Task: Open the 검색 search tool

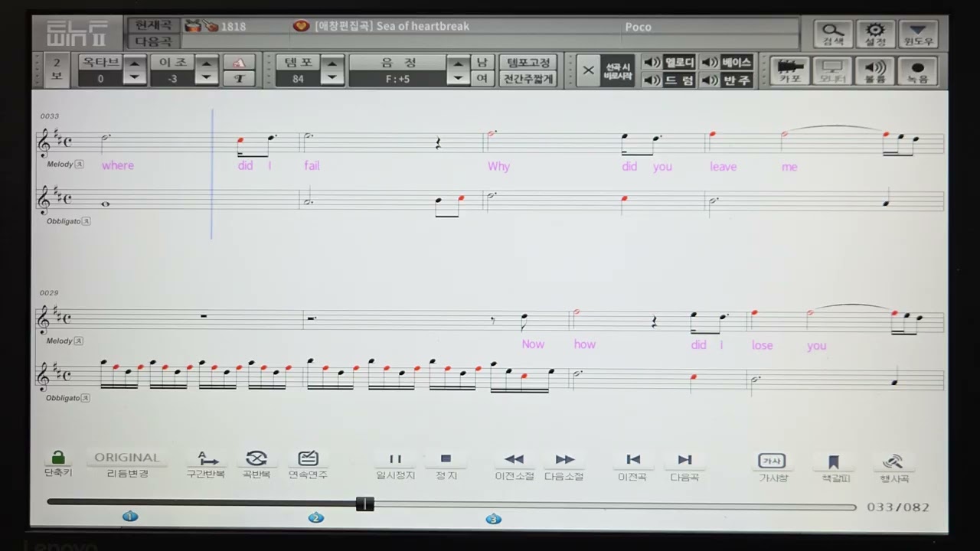Action: point(833,34)
